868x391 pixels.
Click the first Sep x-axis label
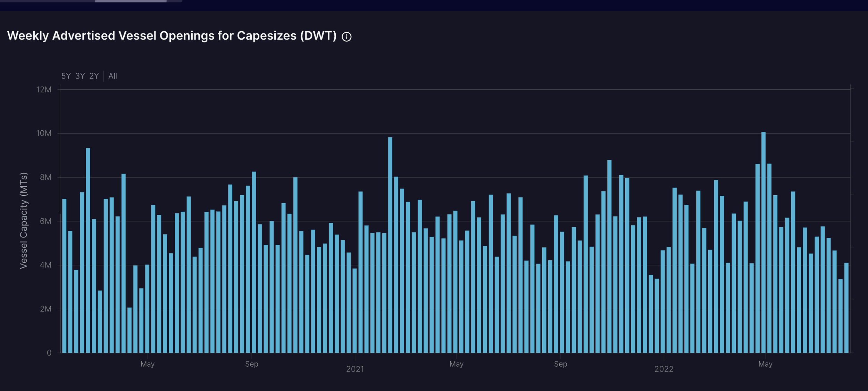(251, 364)
